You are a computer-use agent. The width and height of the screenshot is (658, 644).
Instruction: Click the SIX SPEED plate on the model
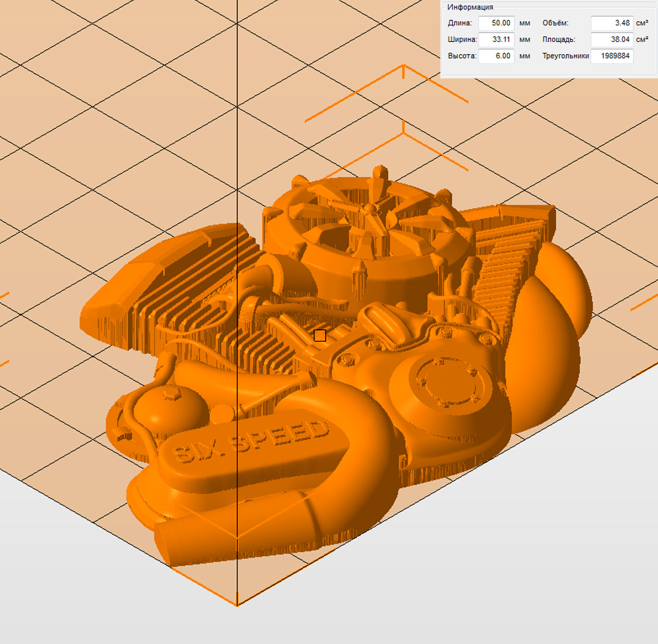tap(252, 444)
